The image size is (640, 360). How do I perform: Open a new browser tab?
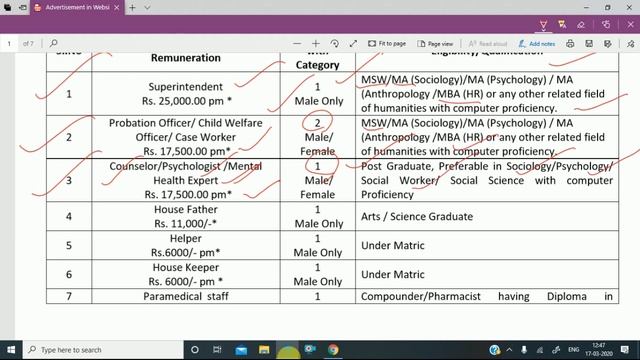click(x=132, y=7)
